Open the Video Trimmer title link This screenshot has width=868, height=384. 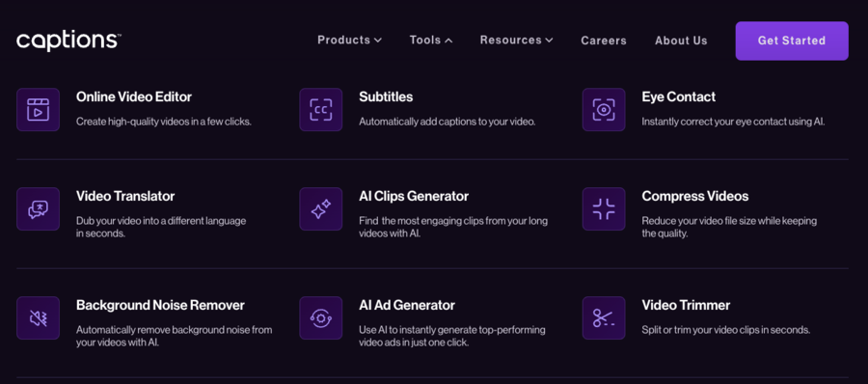point(686,305)
